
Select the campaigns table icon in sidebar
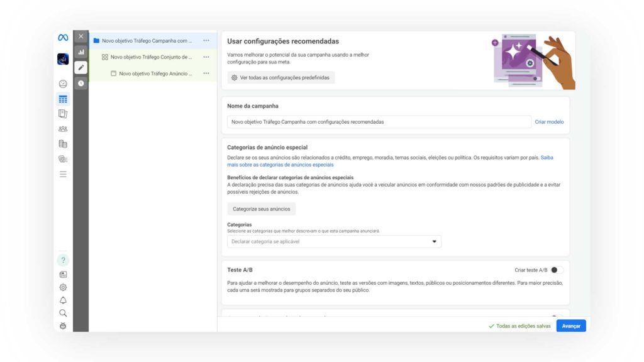point(63,99)
